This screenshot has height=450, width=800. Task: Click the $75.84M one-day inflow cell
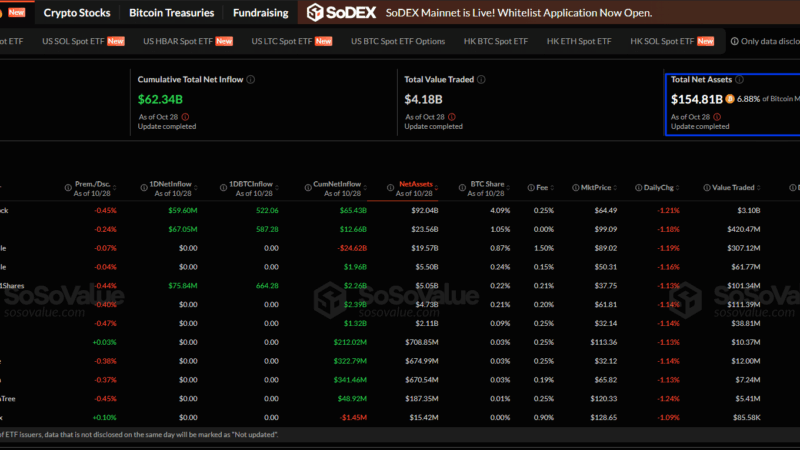click(183, 286)
